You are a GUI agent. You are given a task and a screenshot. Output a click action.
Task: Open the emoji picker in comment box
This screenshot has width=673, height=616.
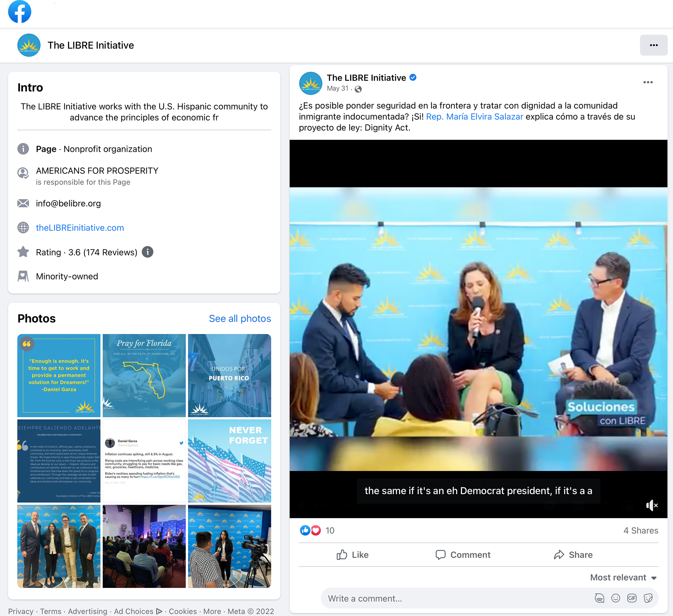(x=616, y=598)
